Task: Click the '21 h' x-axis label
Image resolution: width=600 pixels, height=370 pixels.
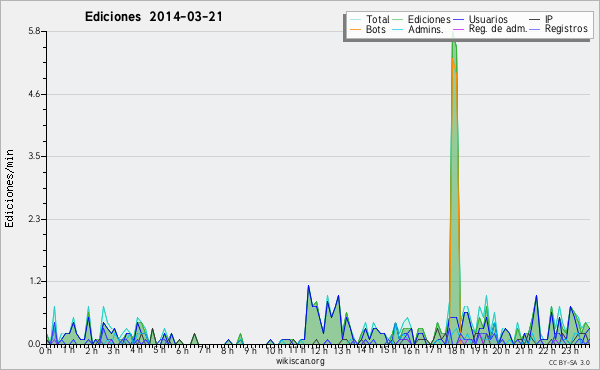Action: tap(524, 350)
